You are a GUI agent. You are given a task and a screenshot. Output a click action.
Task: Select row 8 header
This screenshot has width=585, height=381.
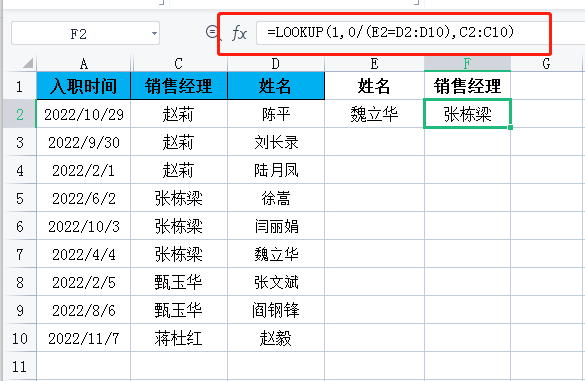pyautogui.click(x=20, y=282)
